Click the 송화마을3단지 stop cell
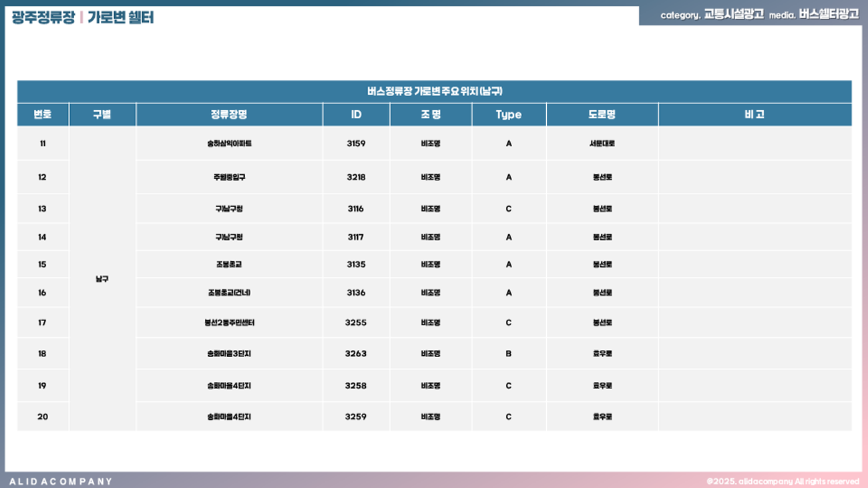The width and height of the screenshot is (868, 488). pyautogui.click(x=229, y=354)
